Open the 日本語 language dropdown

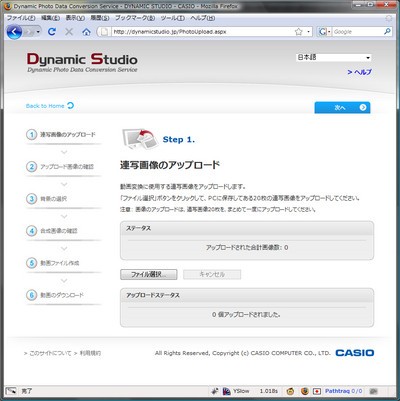[333, 57]
